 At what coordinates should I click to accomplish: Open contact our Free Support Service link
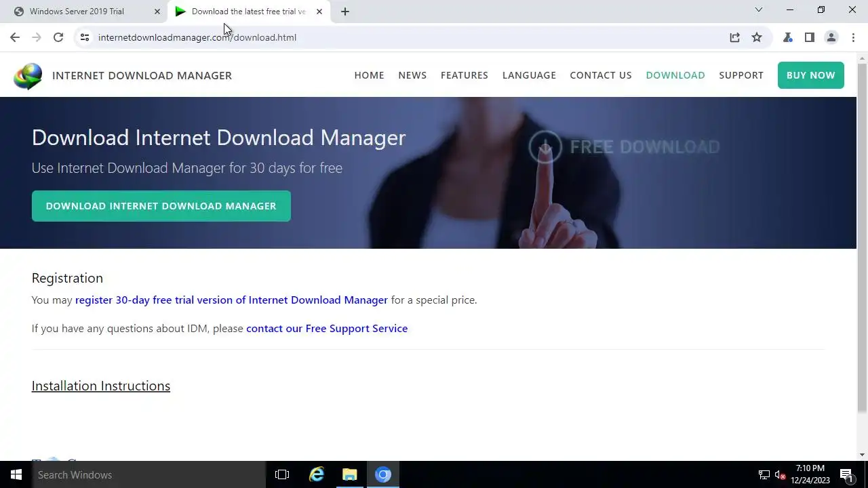327,328
